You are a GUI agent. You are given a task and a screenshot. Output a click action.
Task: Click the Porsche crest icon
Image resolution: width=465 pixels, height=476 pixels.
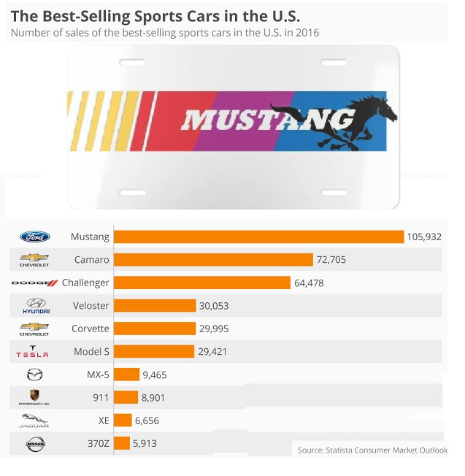tap(34, 397)
